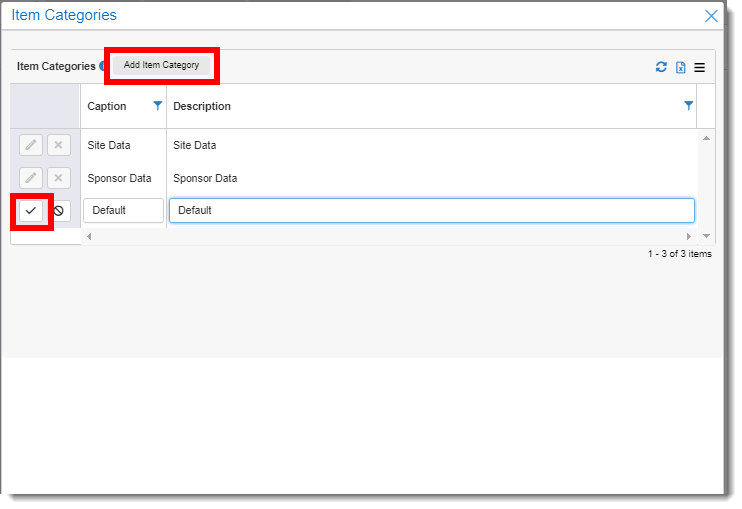Confirm the Default row with the checkmark
This screenshot has height=509, width=742.
point(31,211)
